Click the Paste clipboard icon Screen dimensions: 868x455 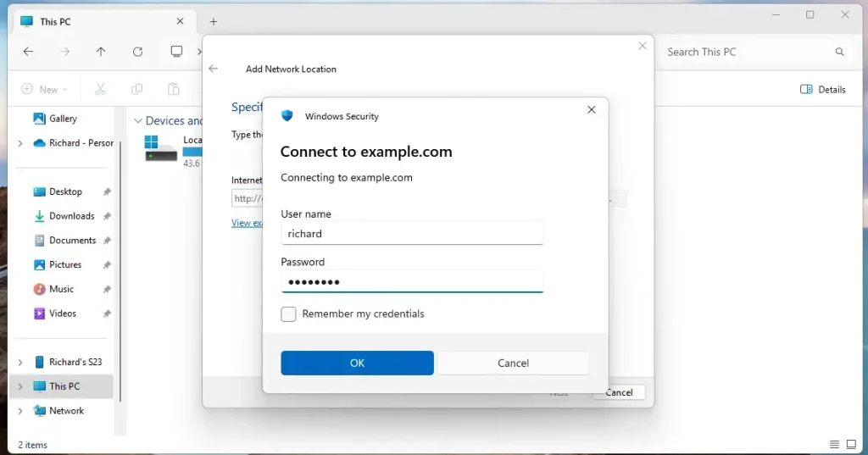click(x=173, y=89)
